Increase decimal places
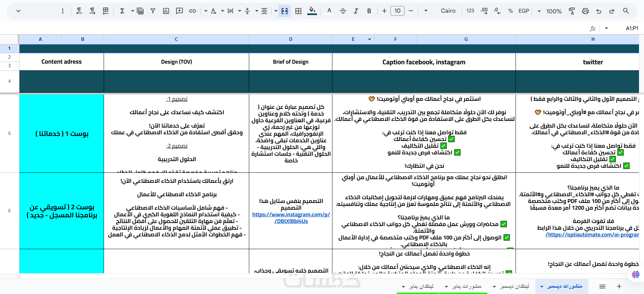644x294 pixels. 484,11
